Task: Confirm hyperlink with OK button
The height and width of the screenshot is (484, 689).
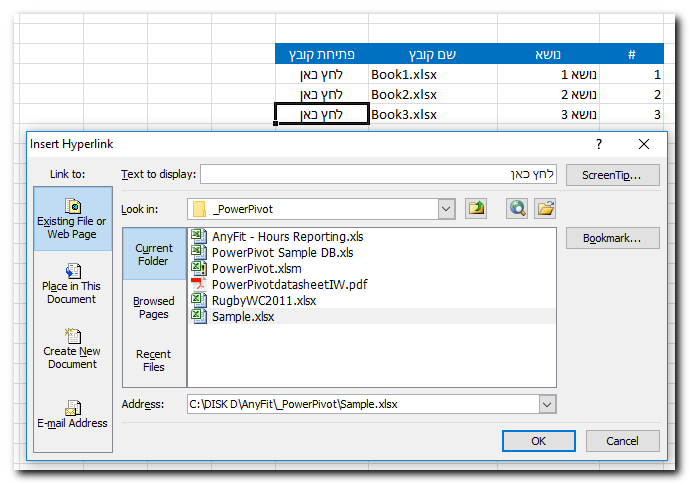Action: 538,441
